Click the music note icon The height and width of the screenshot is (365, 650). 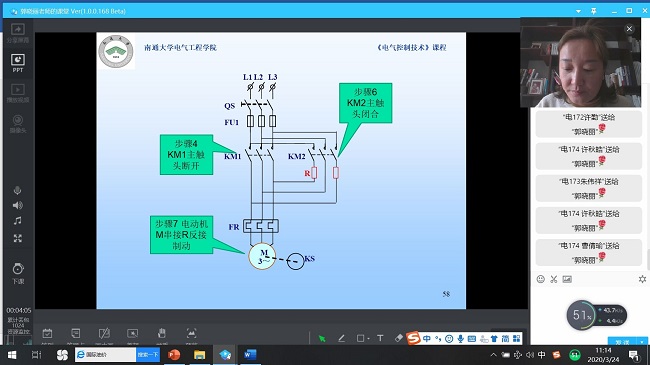point(17,221)
